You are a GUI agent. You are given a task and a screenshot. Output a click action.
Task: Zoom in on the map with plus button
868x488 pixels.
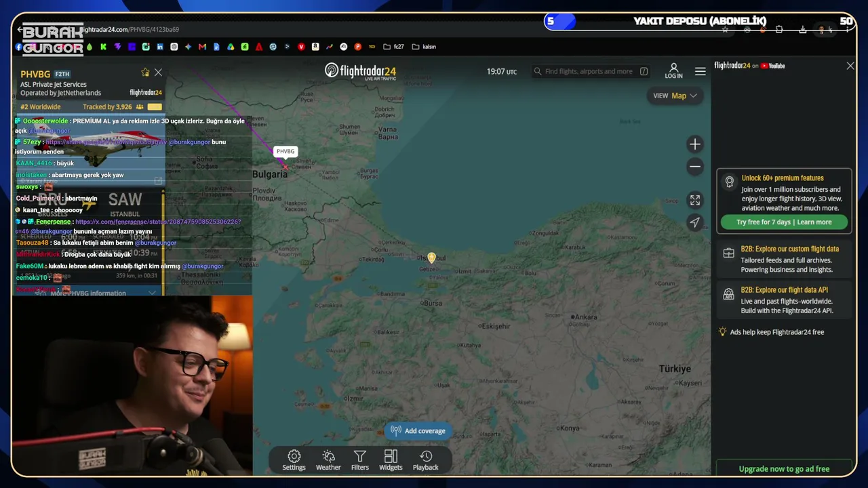tap(695, 144)
